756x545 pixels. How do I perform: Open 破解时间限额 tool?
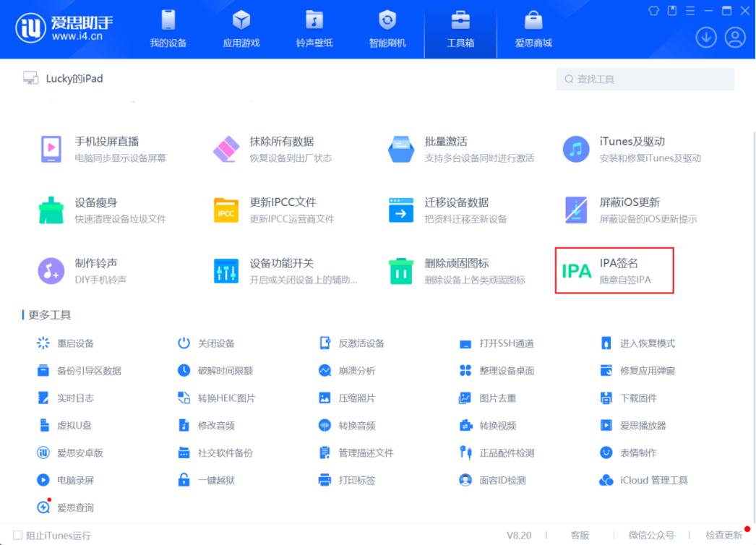tap(215, 371)
